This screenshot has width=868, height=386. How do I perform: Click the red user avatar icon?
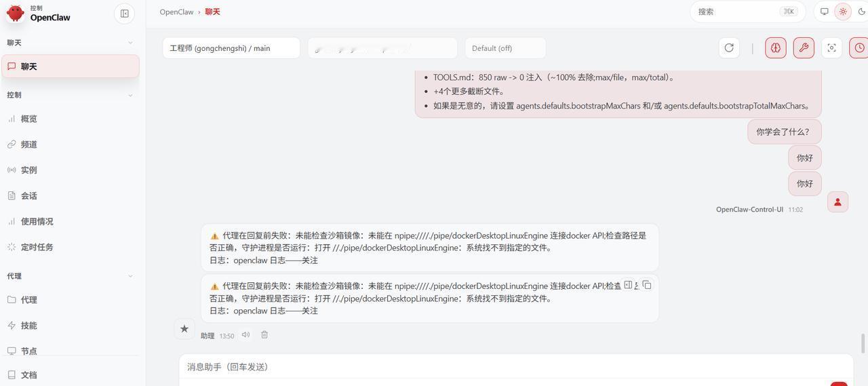coord(837,201)
